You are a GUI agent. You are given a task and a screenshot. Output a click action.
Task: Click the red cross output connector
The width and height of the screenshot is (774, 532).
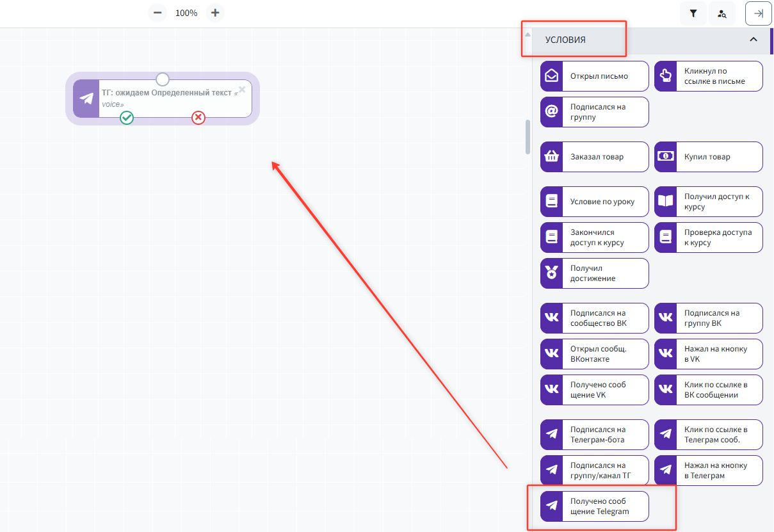pyautogui.click(x=198, y=118)
